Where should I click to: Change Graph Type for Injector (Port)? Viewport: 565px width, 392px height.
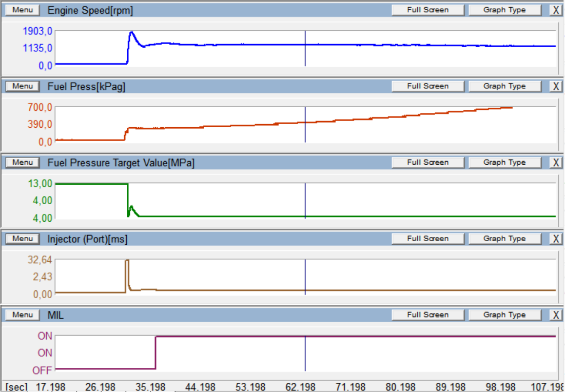[504, 239]
